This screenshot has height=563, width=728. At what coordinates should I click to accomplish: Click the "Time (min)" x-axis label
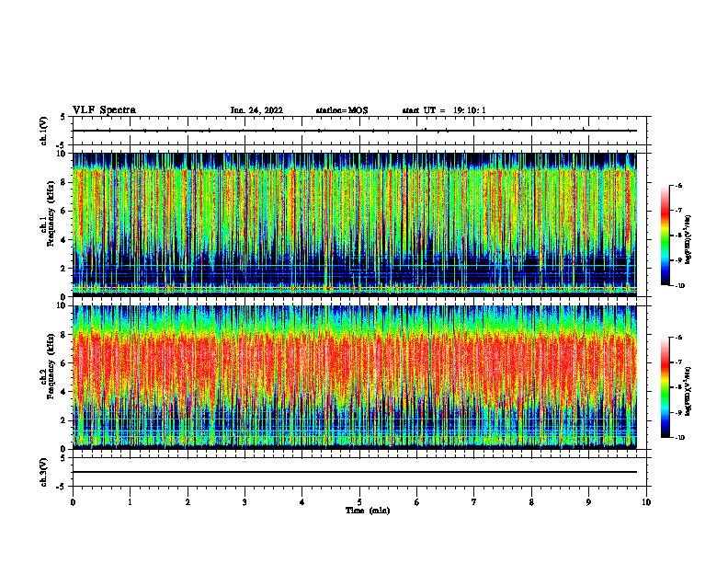(x=368, y=511)
